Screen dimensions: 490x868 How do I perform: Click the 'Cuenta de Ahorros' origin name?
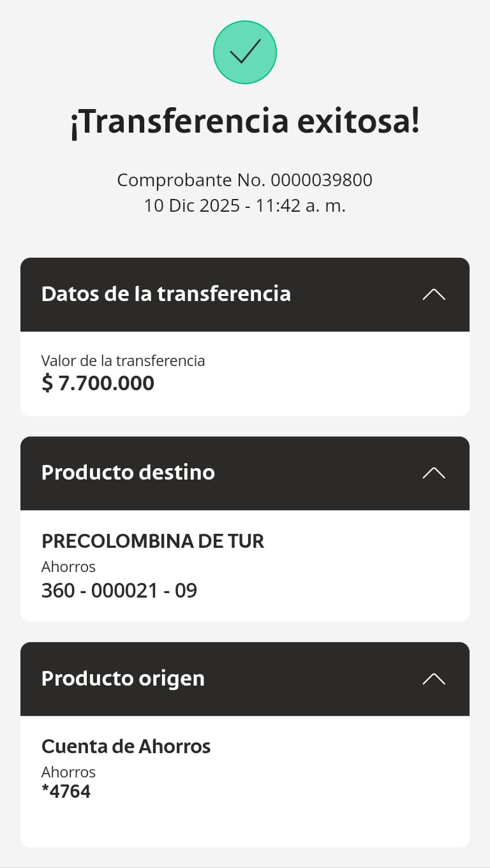(126, 746)
